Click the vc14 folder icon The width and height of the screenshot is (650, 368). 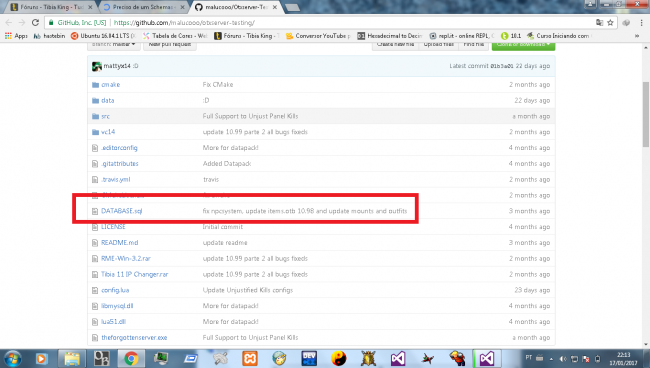click(95, 132)
